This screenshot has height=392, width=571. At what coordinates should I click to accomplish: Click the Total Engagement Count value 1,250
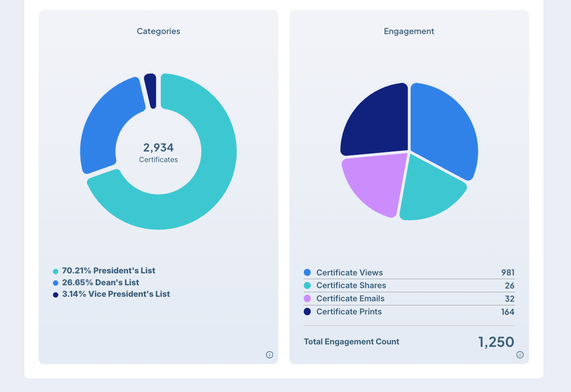(496, 342)
